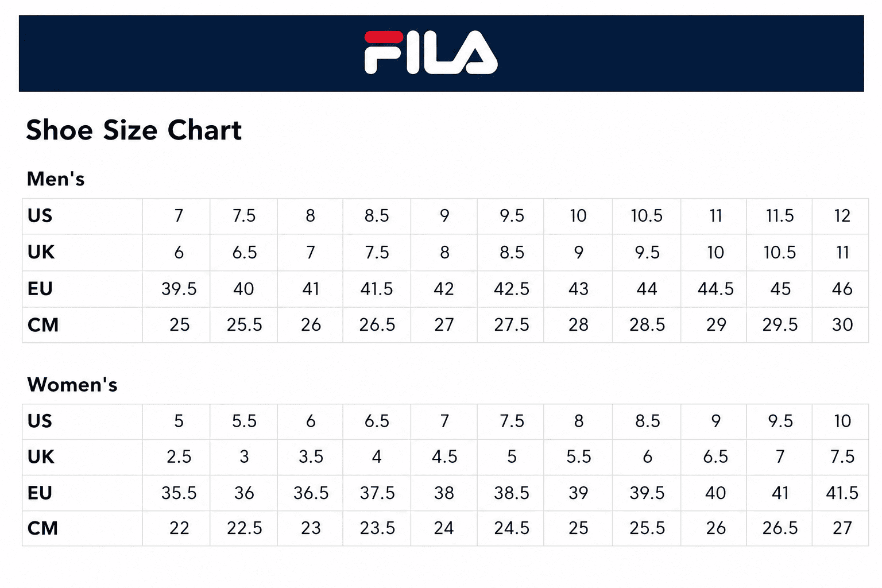Select the Women's section label
This screenshot has height=588, width=882.
72,385
